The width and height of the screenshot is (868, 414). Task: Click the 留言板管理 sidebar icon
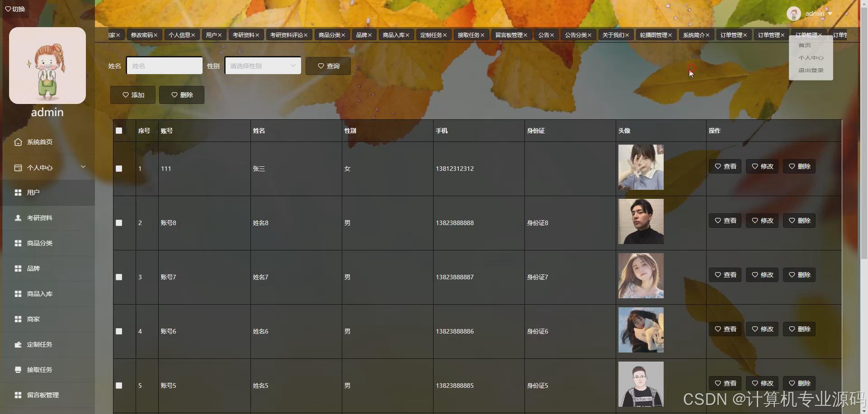[18, 395]
